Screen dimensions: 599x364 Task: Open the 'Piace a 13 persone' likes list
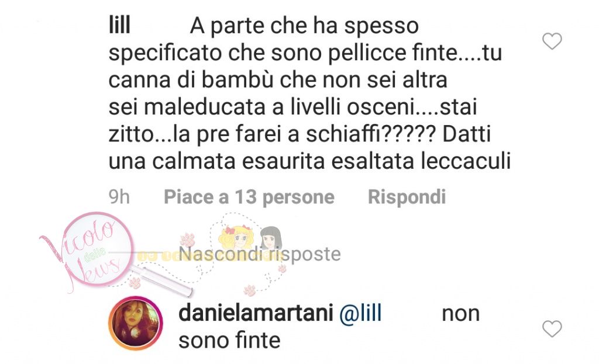click(249, 197)
